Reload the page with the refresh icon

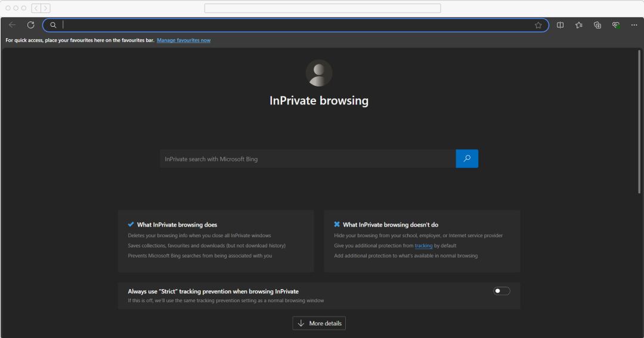pos(31,25)
